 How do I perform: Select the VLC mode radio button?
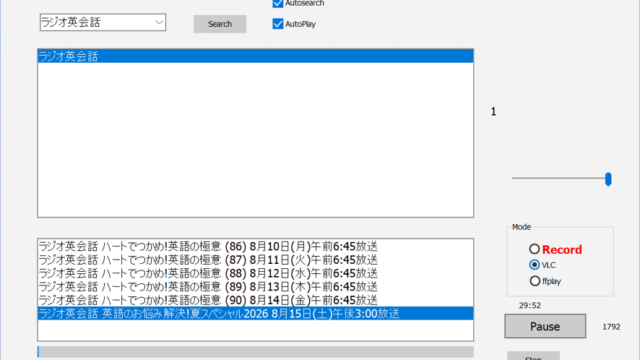(x=534, y=265)
